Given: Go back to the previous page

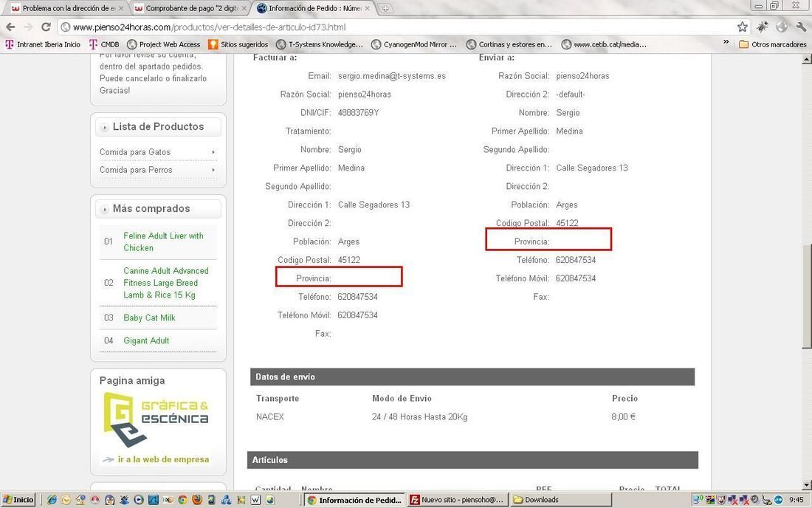Looking at the screenshot, I should point(10,27).
